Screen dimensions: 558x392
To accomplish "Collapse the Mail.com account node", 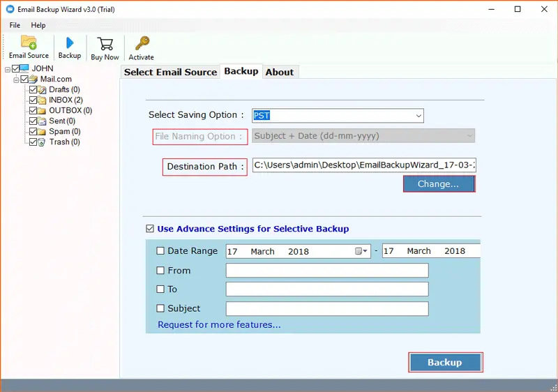I will 16,80.
